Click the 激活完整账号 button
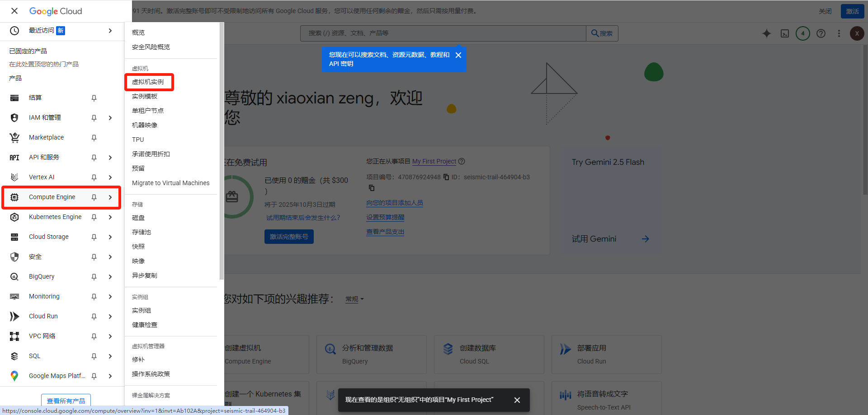 [x=289, y=237]
